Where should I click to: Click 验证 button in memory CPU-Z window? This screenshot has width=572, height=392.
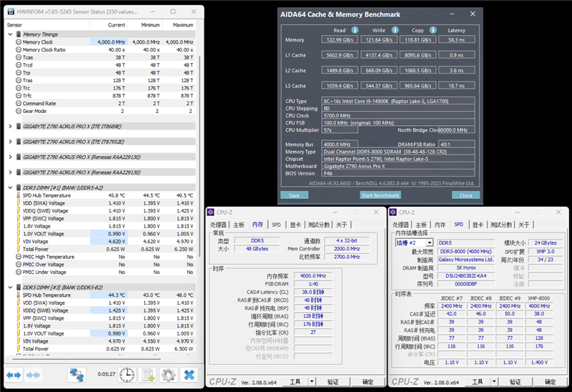[332, 382]
